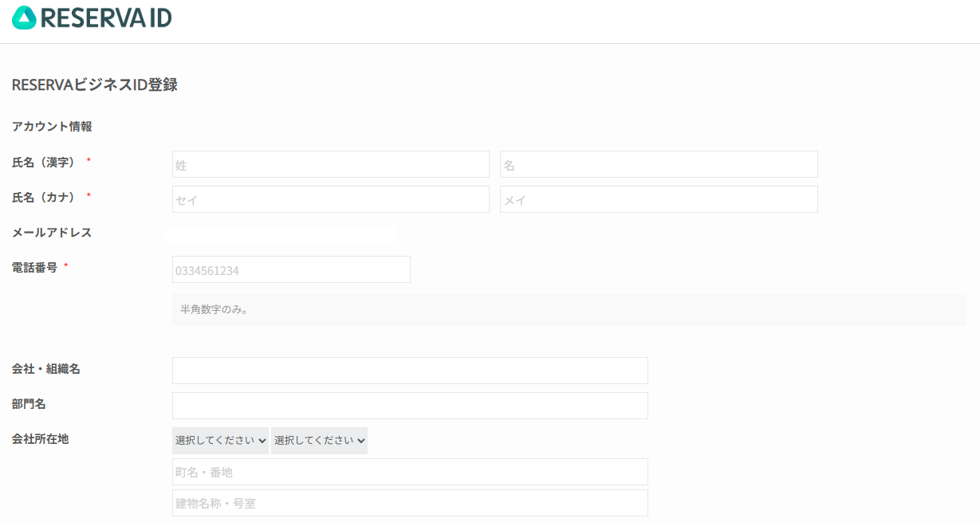Screen dimensions: 980x522
Task: Select the 名 given name kanji field
Action: pyautogui.click(x=658, y=164)
